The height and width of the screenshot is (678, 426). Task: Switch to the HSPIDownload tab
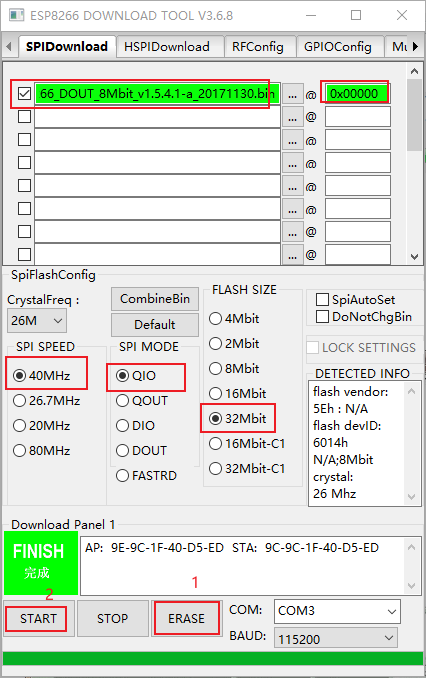click(167, 47)
